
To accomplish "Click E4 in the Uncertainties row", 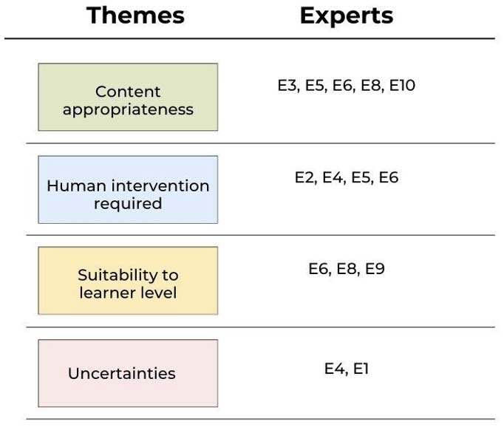I will click(x=334, y=369).
